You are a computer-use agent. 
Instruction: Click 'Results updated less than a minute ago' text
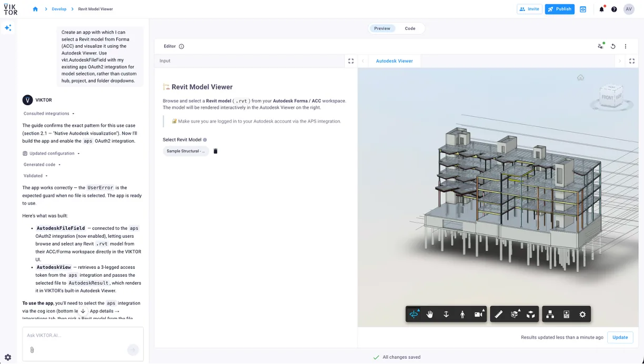562,337
